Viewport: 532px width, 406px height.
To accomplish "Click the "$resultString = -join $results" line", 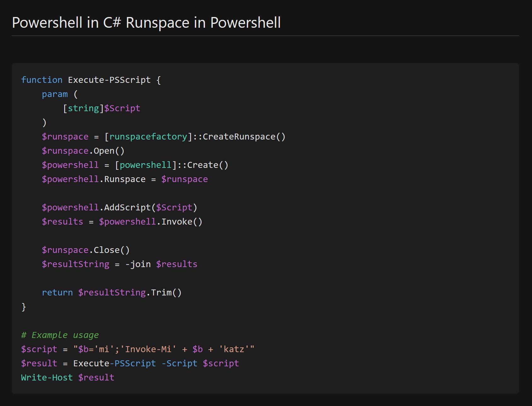I will tap(120, 264).
